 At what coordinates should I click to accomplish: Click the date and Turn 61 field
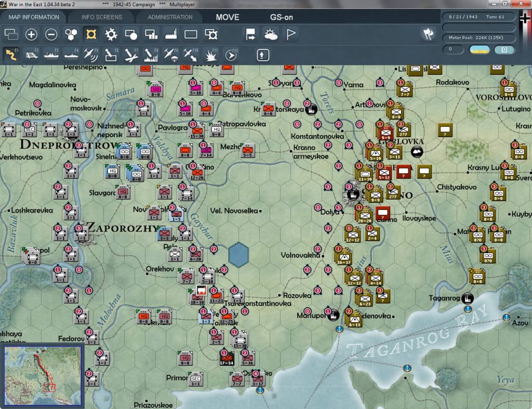pos(478,17)
